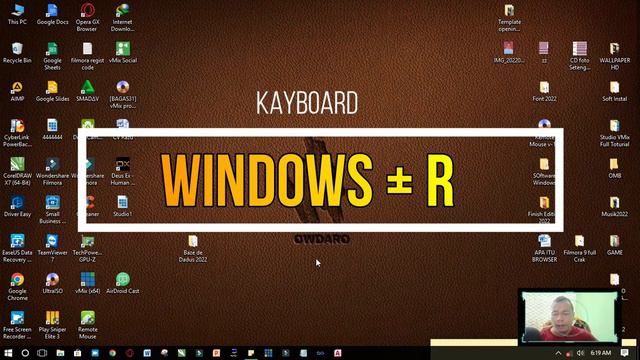Launch TechPowerUp GPU-Z icon
This screenshot has height=360, width=640.
[87, 248]
